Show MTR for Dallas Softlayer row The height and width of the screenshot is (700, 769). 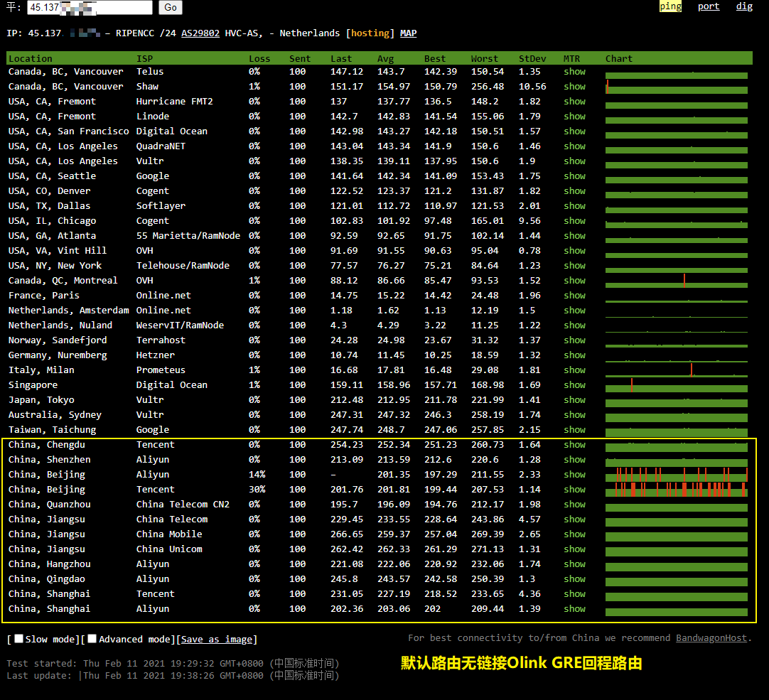(x=574, y=205)
